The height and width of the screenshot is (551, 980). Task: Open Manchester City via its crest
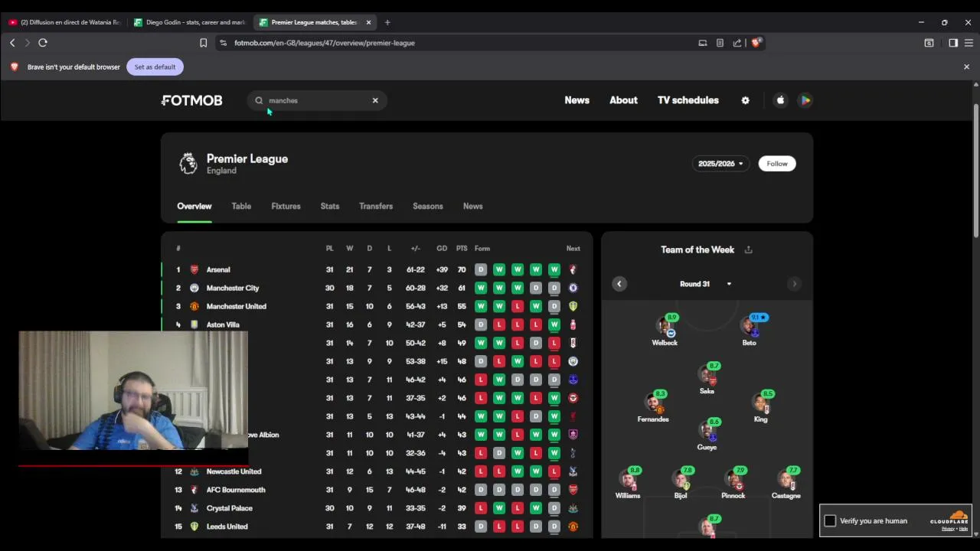pyautogui.click(x=194, y=288)
